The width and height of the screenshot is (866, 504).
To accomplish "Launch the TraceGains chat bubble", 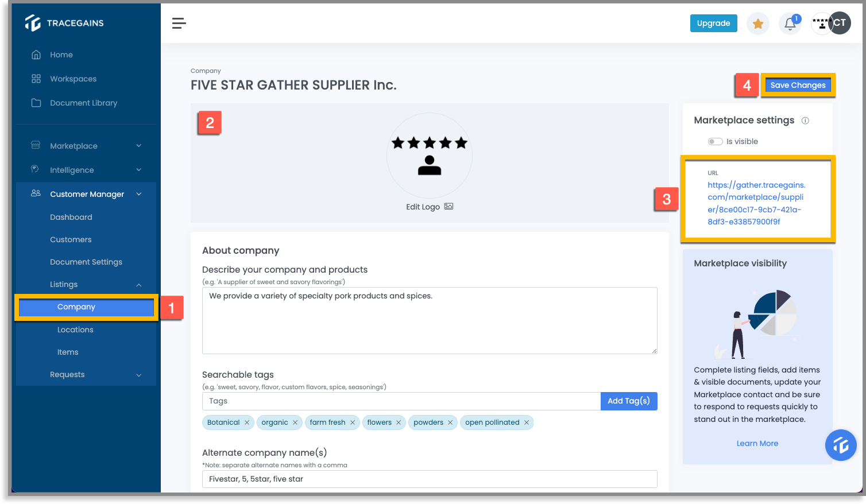I will pyautogui.click(x=841, y=445).
